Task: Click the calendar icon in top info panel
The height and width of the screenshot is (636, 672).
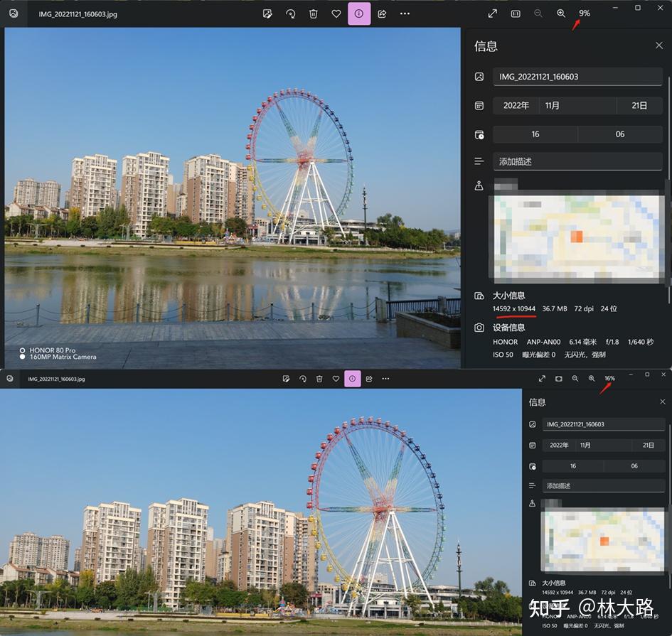Action: coord(479,105)
